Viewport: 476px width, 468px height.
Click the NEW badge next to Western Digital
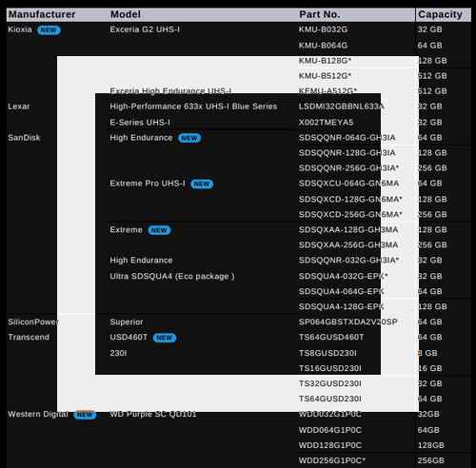pyautogui.click(x=85, y=415)
